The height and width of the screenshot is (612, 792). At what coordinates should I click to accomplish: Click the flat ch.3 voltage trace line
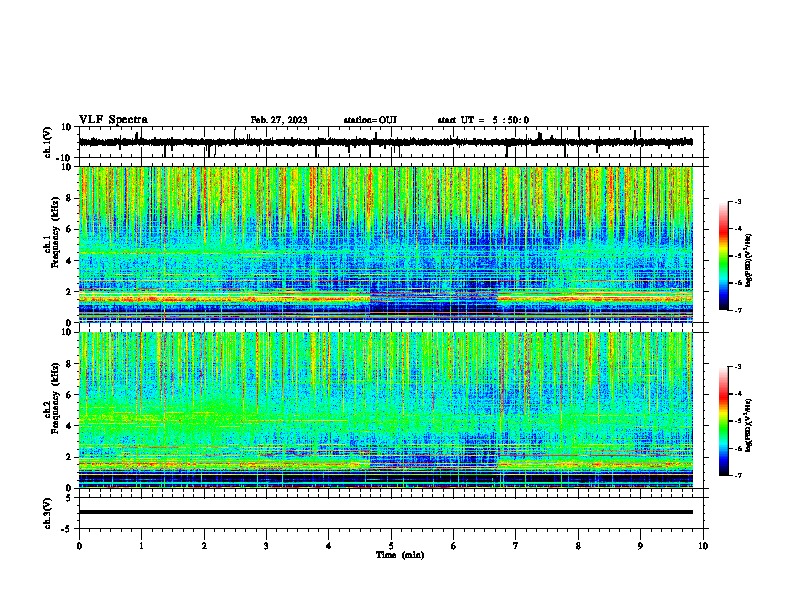pos(386,512)
